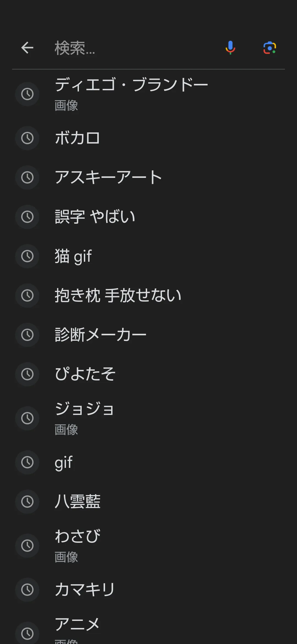297x644 pixels.
Task: Tap the standalone gif recent search
Action: point(64,462)
